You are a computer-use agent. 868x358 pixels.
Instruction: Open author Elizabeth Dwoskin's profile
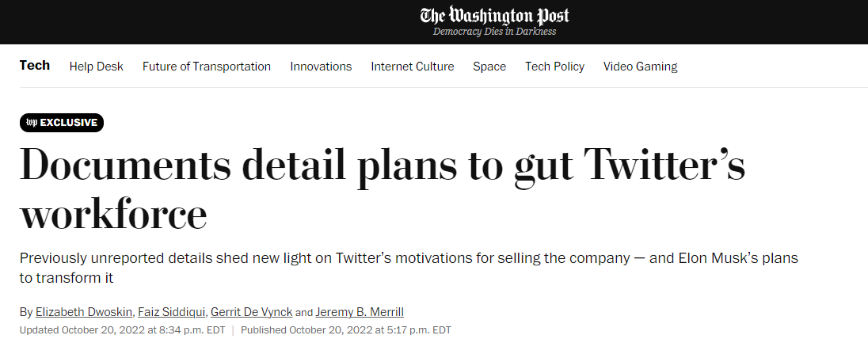coord(83,312)
